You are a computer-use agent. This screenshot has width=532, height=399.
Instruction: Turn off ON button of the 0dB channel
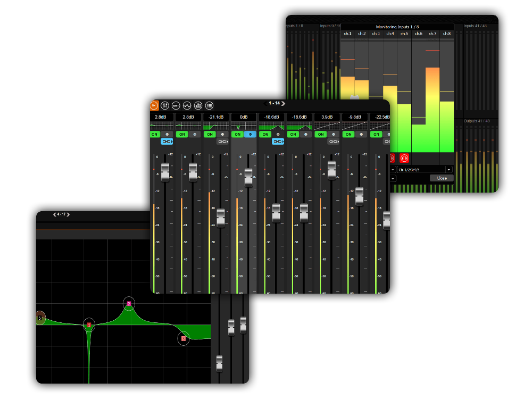click(237, 135)
